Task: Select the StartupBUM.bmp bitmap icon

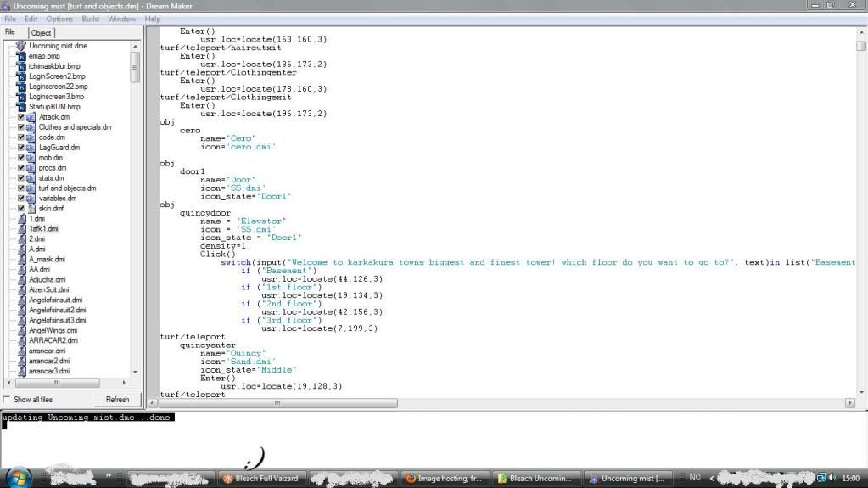Action: pyautogui.click(x=21, y=107)
